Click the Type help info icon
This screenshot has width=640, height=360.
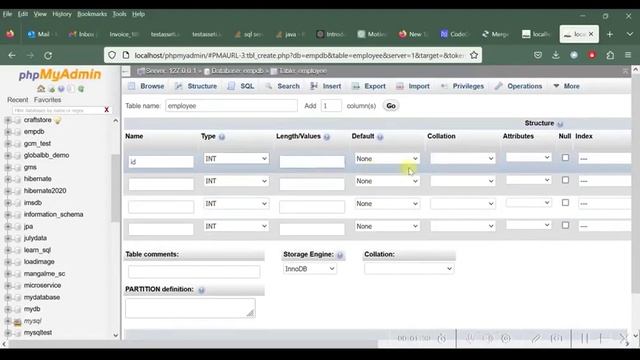pos(222,137)
